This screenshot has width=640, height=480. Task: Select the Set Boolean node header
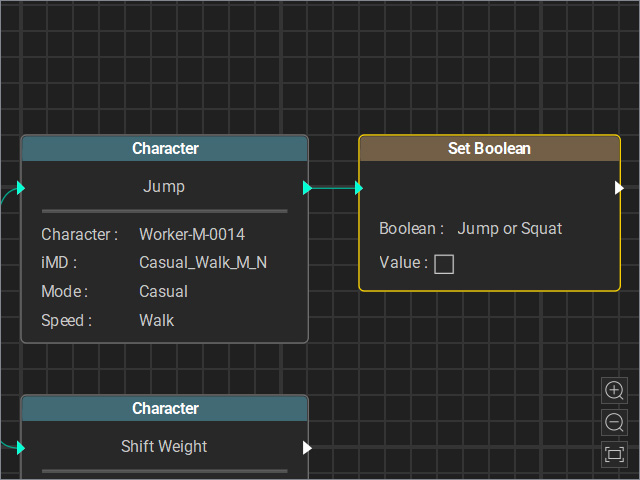click(489, 148)
